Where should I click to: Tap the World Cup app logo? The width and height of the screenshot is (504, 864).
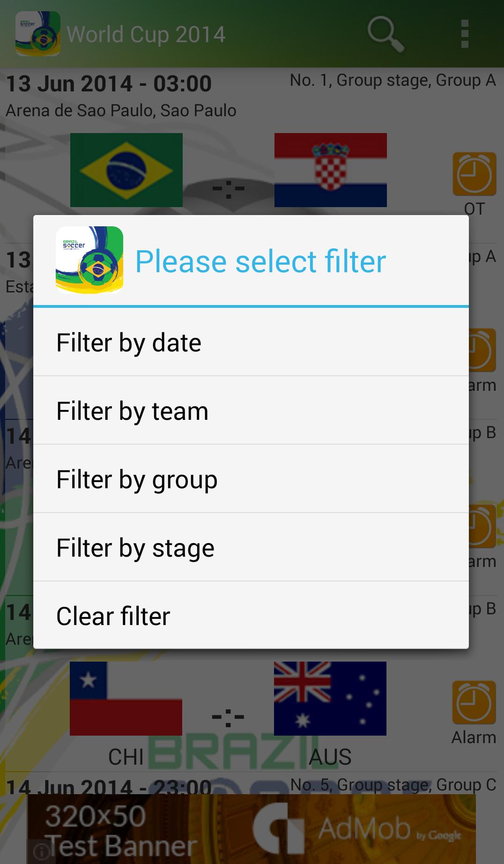click(x=37, y=34)
